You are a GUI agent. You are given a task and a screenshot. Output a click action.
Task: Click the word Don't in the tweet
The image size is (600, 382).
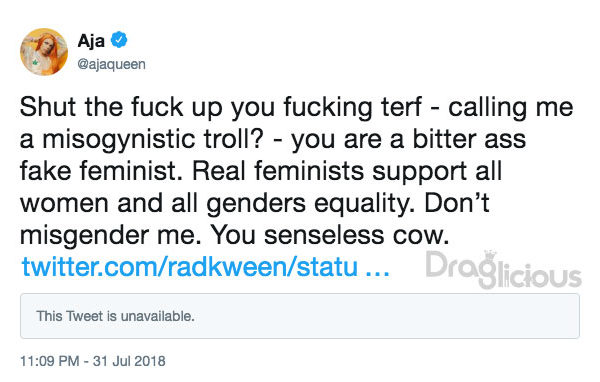click(457, 203)
